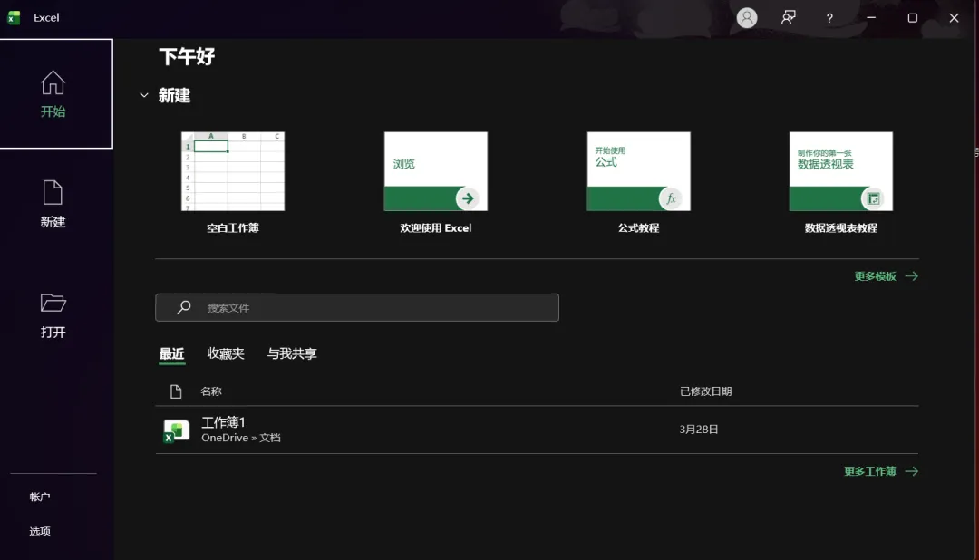Open the recent file 工作簿1
979x560 pixels.
point(537,430)
